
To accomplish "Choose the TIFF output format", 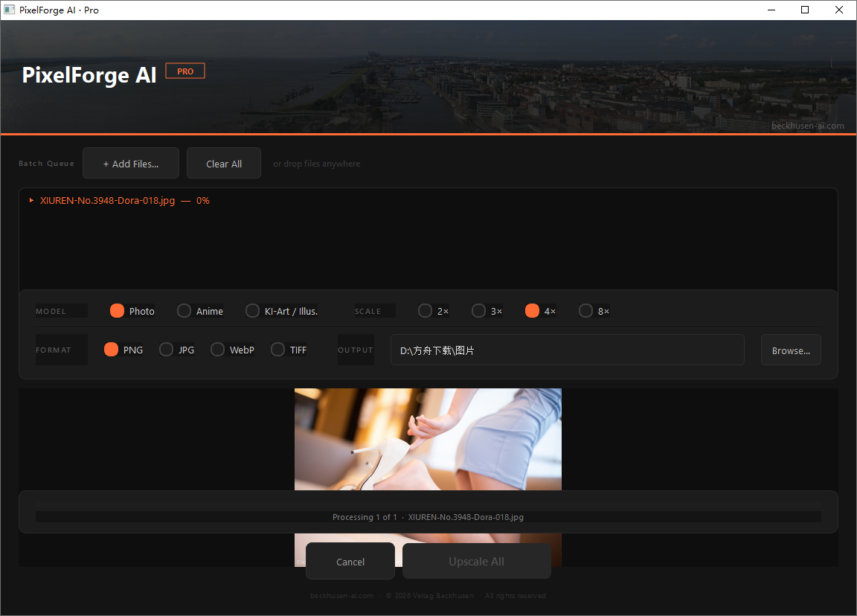I will pos(289,350).
